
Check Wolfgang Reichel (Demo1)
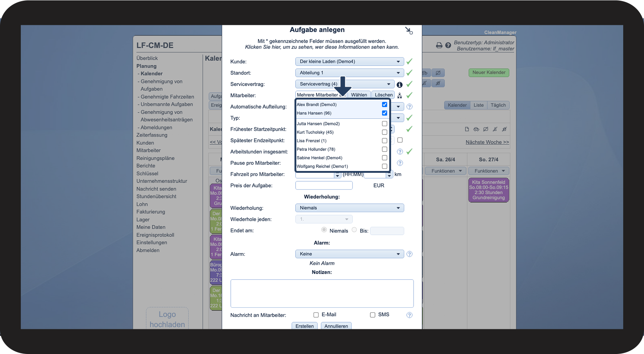pyautogui.click(x=385, y=166)
